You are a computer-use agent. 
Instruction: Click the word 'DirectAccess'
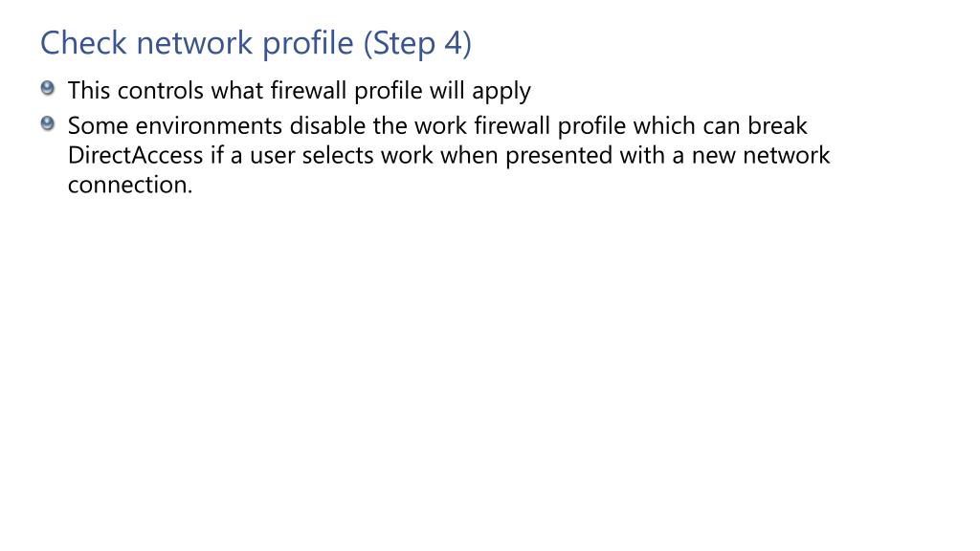pyautogui.click(x=136, y=155)
